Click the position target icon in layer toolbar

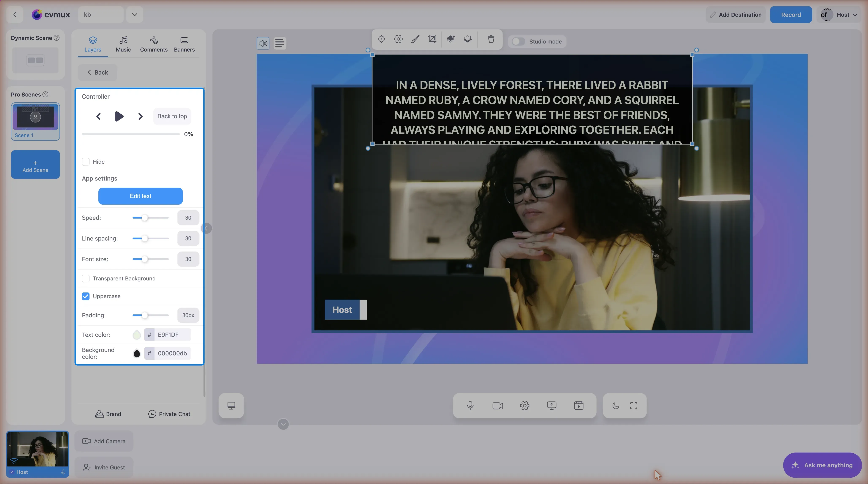381,39
